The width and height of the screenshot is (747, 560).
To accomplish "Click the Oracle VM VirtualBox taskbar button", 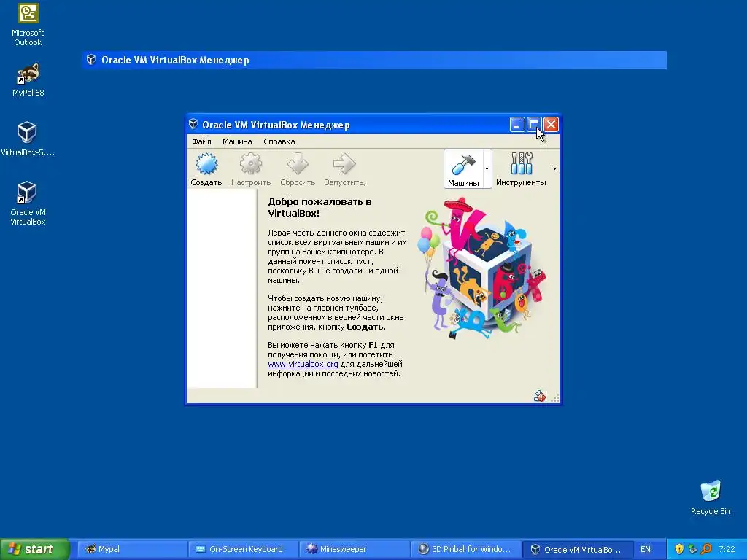I will point(578,549).
